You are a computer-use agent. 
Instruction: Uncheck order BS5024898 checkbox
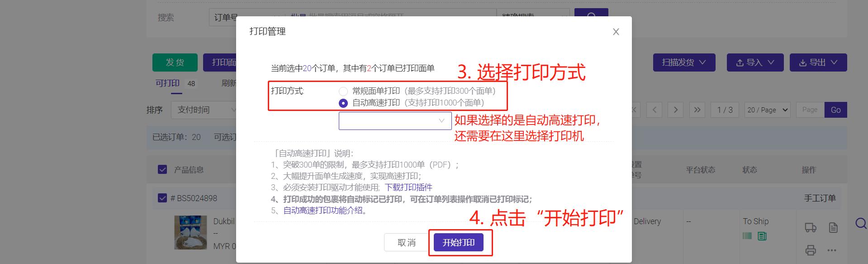pyautogui.click(x=162, y=198)
